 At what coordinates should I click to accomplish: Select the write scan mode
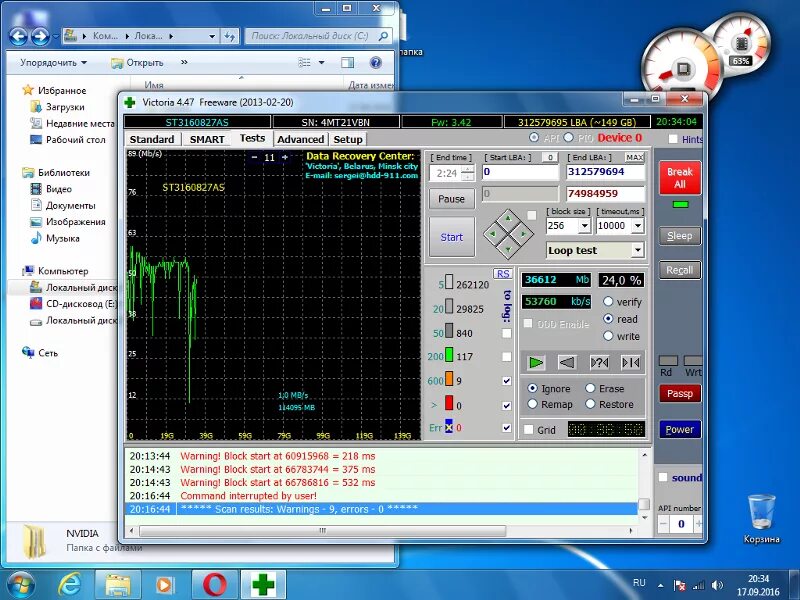click(x=608, y=336)
